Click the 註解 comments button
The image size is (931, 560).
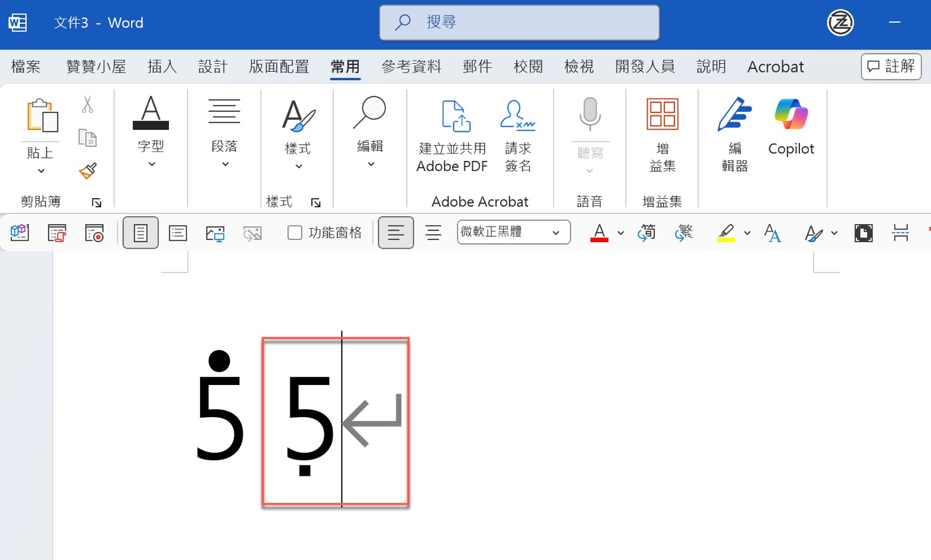pos(891,67)
